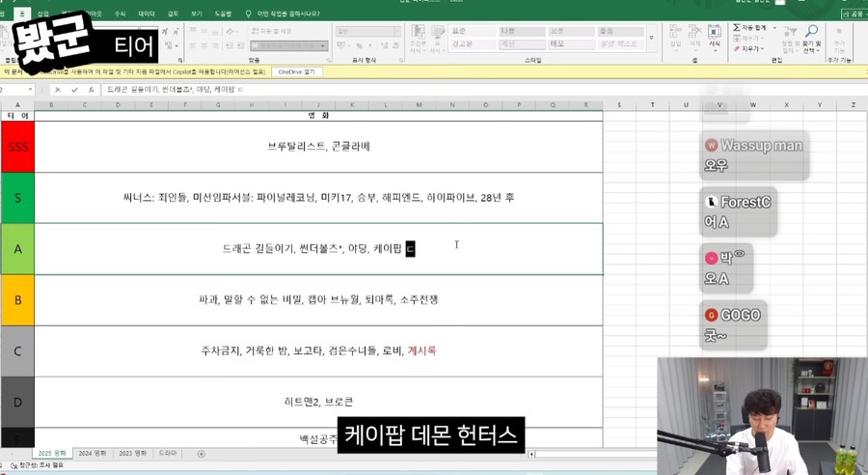868x475 pixels.
Task: Open the Formulas (수식) ribbon tab
Action: tap(120, 14)
